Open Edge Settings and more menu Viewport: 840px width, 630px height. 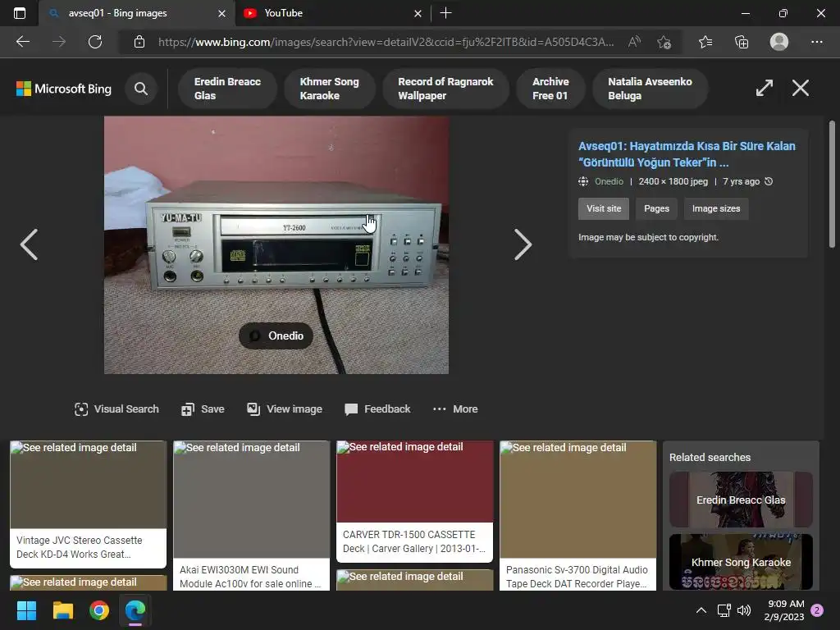point(816,42)
